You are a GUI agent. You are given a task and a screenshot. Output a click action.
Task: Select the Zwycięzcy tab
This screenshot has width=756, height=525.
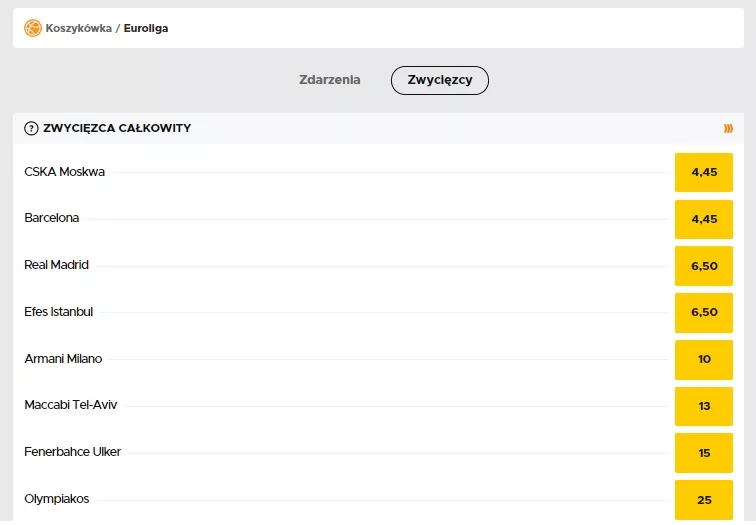(439, 80)
